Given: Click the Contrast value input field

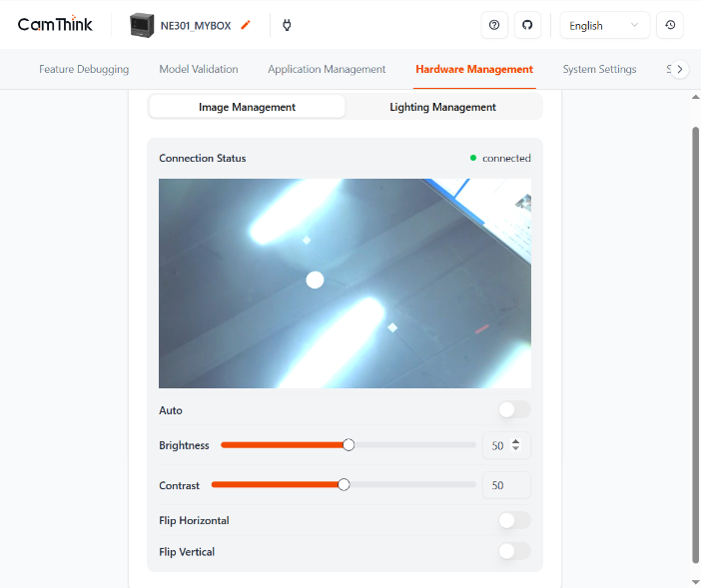Looking at the screenshot, I should coord(505,485).
